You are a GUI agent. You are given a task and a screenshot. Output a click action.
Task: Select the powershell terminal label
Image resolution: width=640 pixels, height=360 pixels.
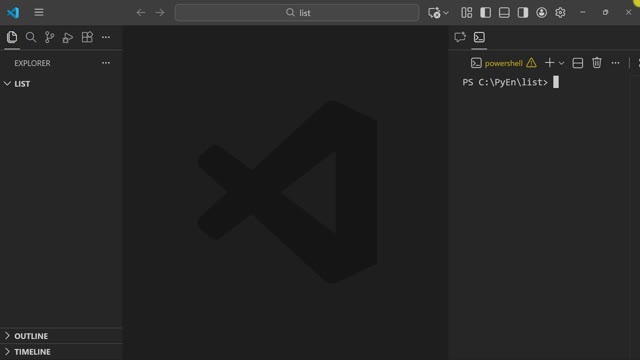tap(503, 63)
